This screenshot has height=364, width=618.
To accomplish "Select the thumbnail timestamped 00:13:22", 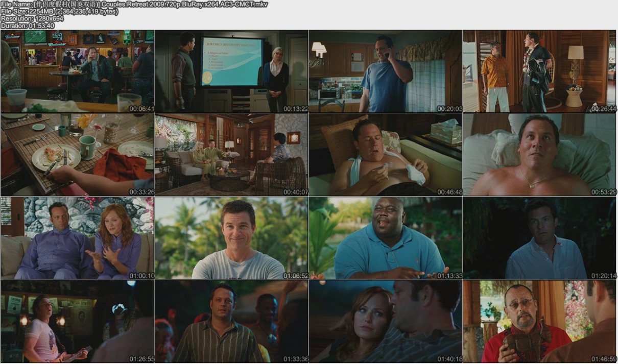I will (231, 71).
